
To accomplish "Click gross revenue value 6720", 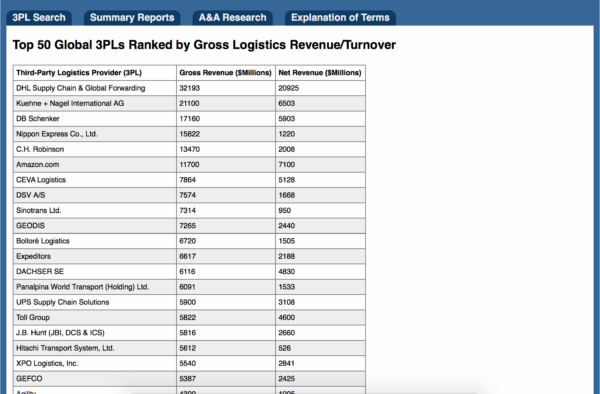I will [x=188, y=241].
